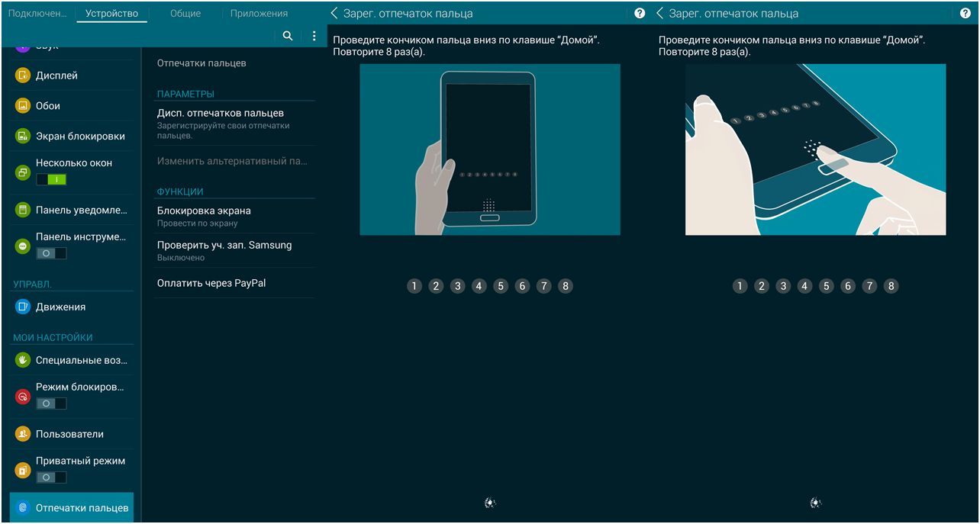Open the search magnifier in settings
Screen dimensions: 980x524
288,36
